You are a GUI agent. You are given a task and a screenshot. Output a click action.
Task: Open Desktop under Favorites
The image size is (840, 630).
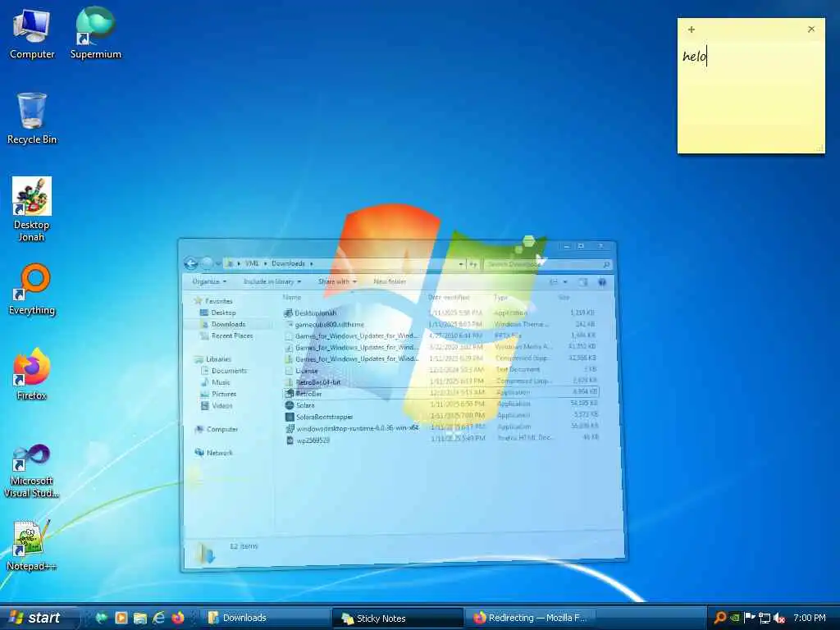pos(218,313)
